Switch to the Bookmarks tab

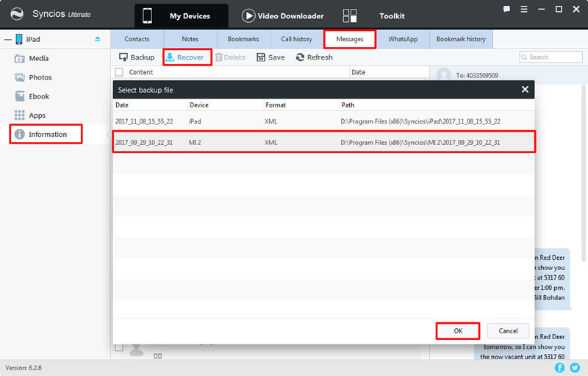tap(243, 39)
